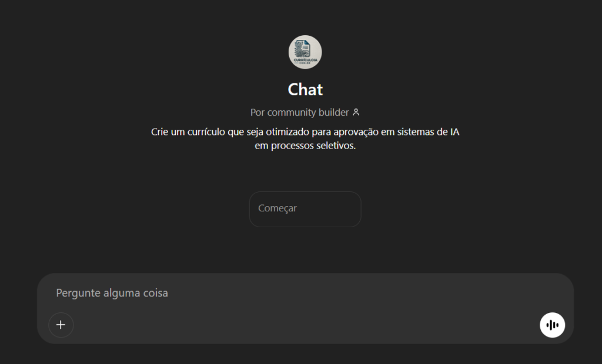This screenshot has height=364, width=602.
Task: Focus the 'Pergunte alguma coisa' message field
Action: pos(305,293)
